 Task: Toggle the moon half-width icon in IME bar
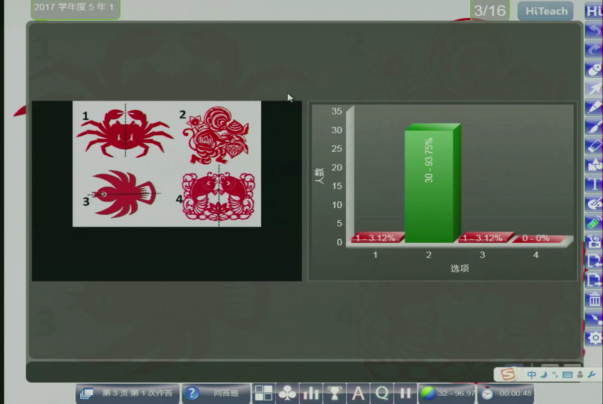point(544,374)
